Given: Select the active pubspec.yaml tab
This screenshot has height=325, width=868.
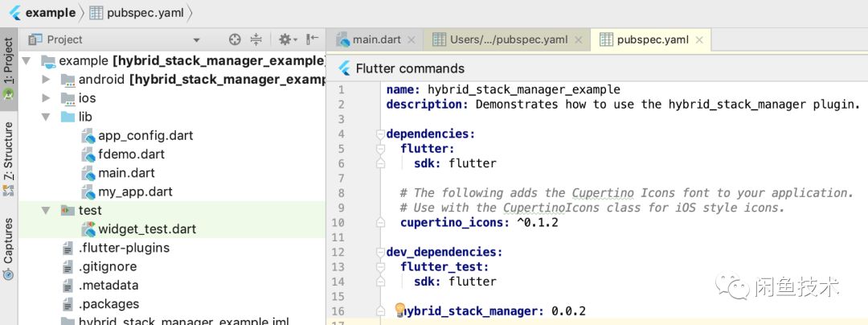Looking at the screenshot, I should click(653, 40).
